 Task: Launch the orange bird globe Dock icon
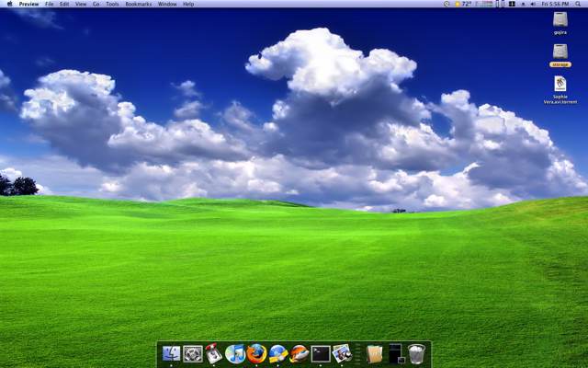point(300,353)
